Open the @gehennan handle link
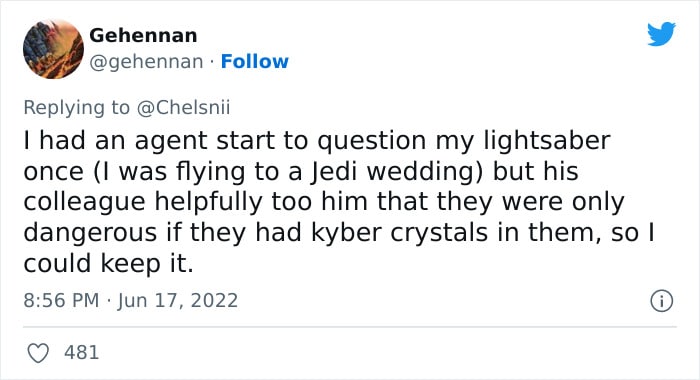This screenshot has height=380, width=700. pos(146,62)
